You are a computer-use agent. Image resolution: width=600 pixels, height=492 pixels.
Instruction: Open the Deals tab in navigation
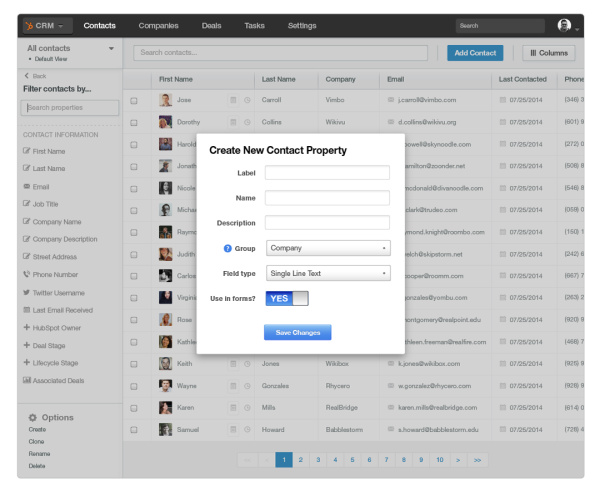point(211,25)
